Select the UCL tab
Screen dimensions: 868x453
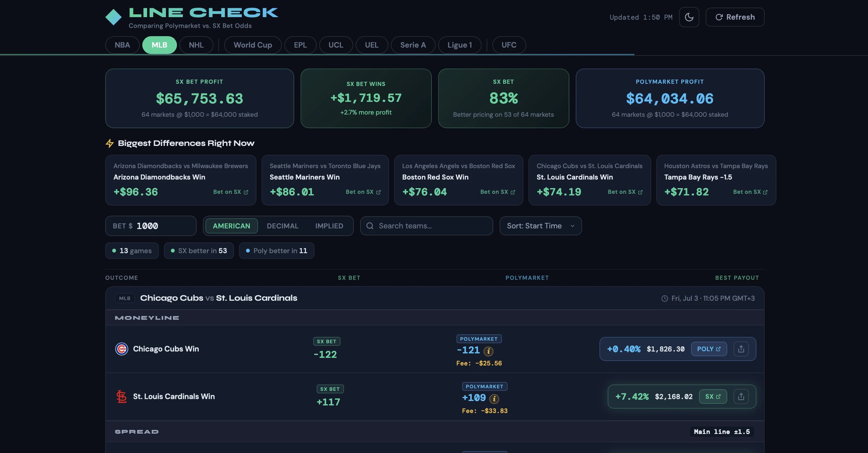336,45
